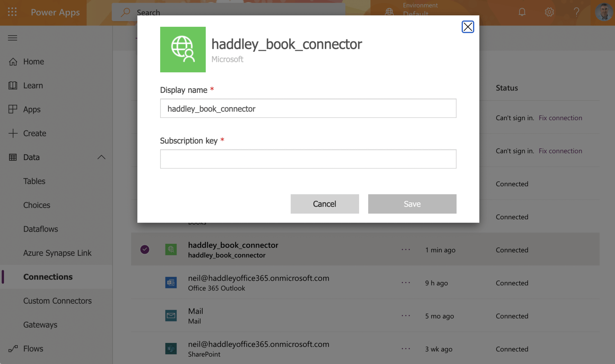The height and width of the screenshot is (364, 615).
Task: Open more options for Office 365 Outlook row
Action: tap(406, 283)
